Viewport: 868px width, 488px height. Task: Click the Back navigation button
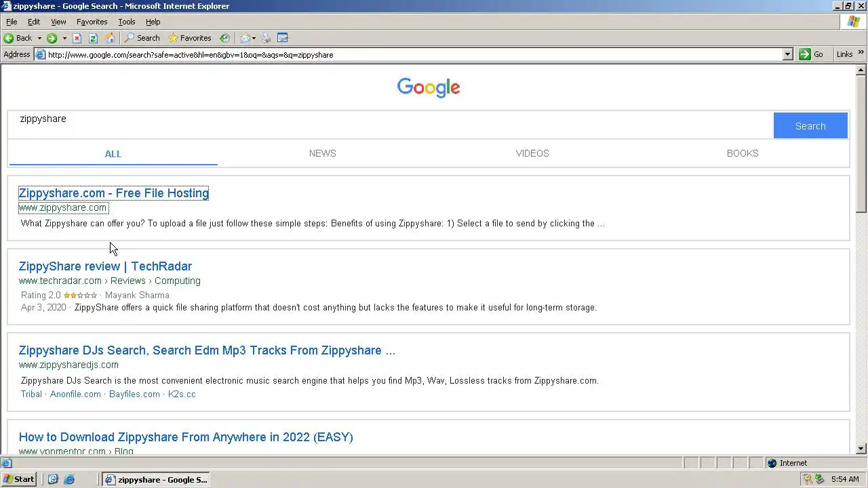(x=18, y=38)
